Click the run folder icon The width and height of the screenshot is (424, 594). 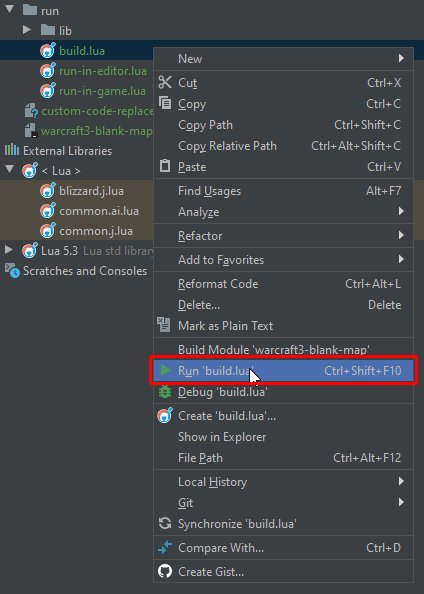click(x=30, y=10)
